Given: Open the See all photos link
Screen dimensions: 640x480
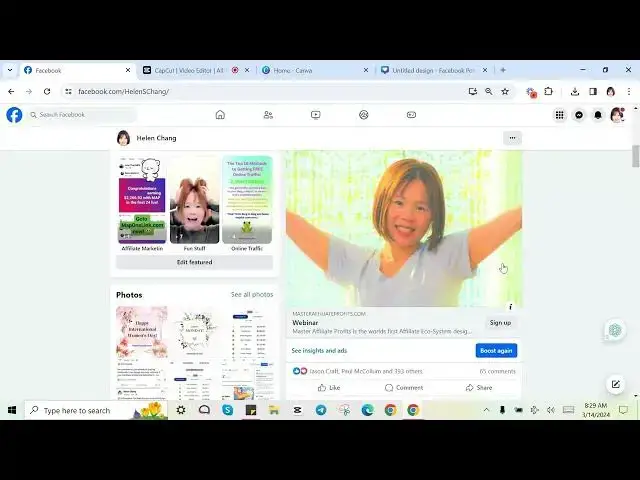Looking at the screenshot, I should [x=252, y=295].
